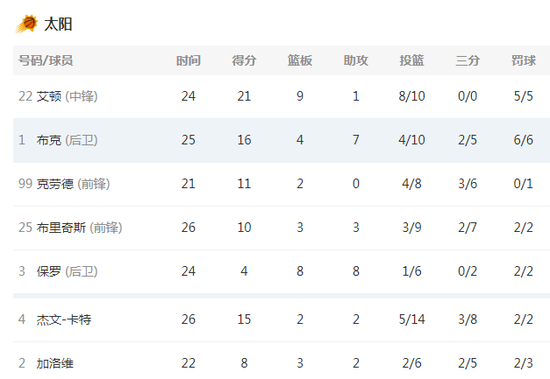Image resolution: width=550 pixels, height=379 pixels.
Task: Click the 时间 column header
Action: [x=188, y=60]
